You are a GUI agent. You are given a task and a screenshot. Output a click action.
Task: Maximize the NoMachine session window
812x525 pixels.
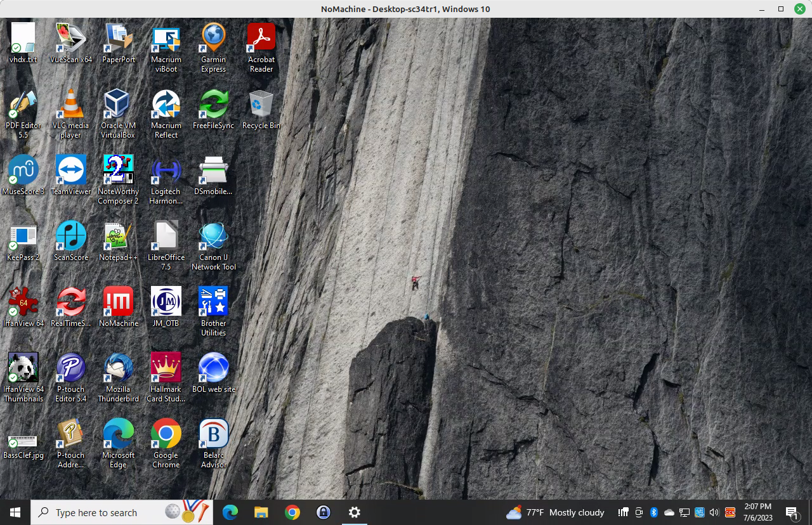point(781,9)
